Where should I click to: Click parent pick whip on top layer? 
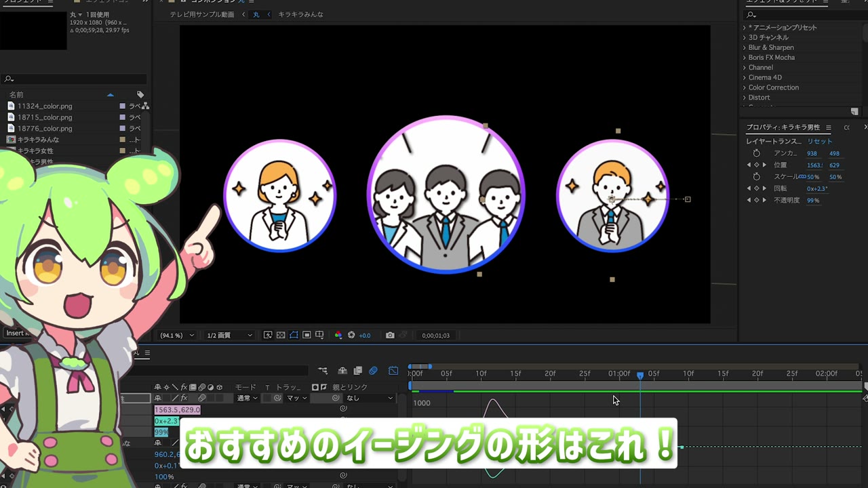click(336, 398)
